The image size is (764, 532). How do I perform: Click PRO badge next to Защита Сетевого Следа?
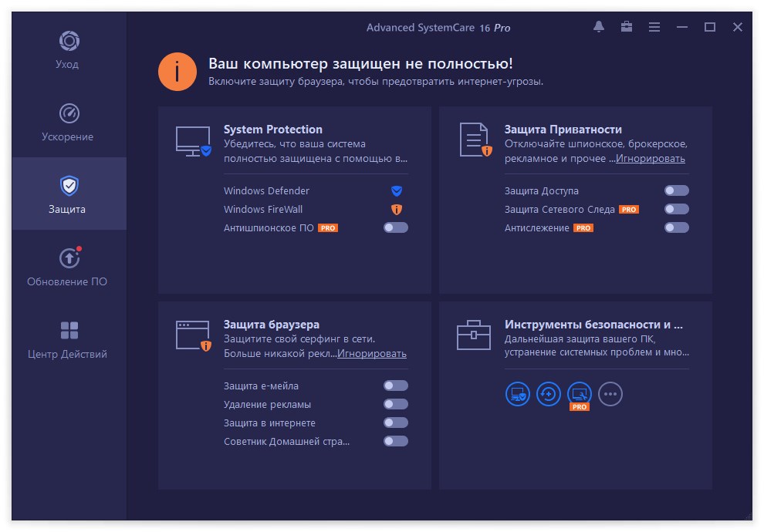pyautogui.click(x=629, y=209)
